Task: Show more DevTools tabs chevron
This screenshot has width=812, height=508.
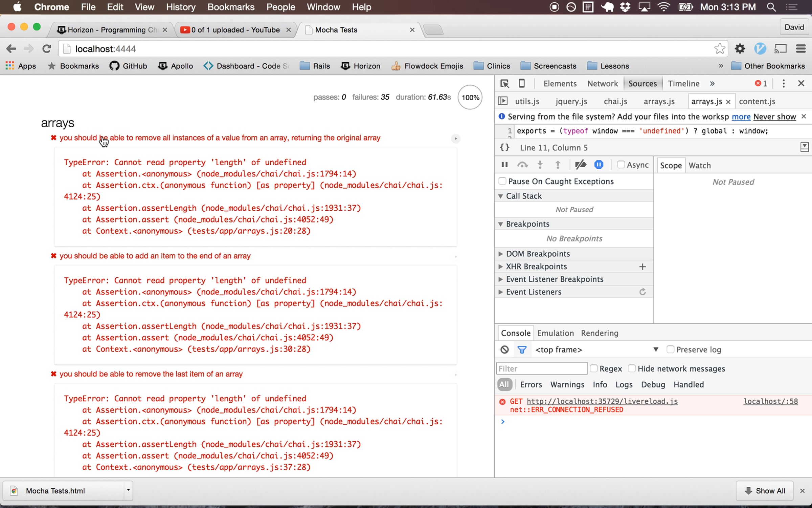Action: coord(712,83)
